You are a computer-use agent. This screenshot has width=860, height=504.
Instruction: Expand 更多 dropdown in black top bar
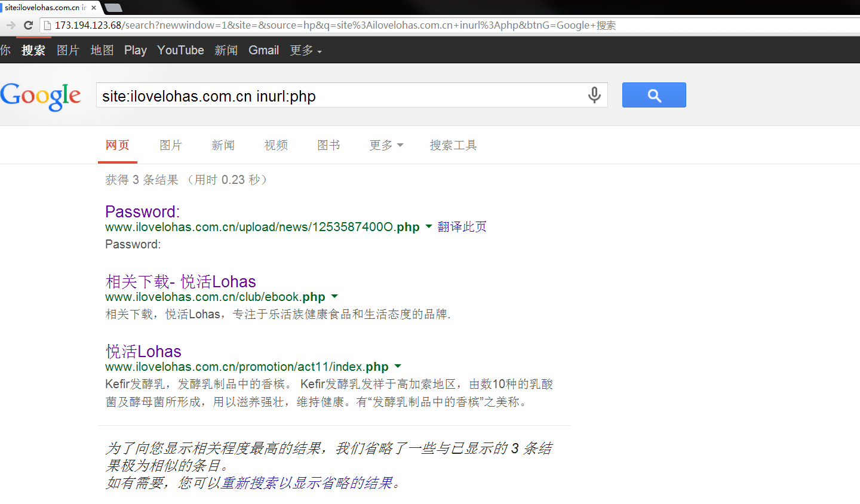(306, 50)
